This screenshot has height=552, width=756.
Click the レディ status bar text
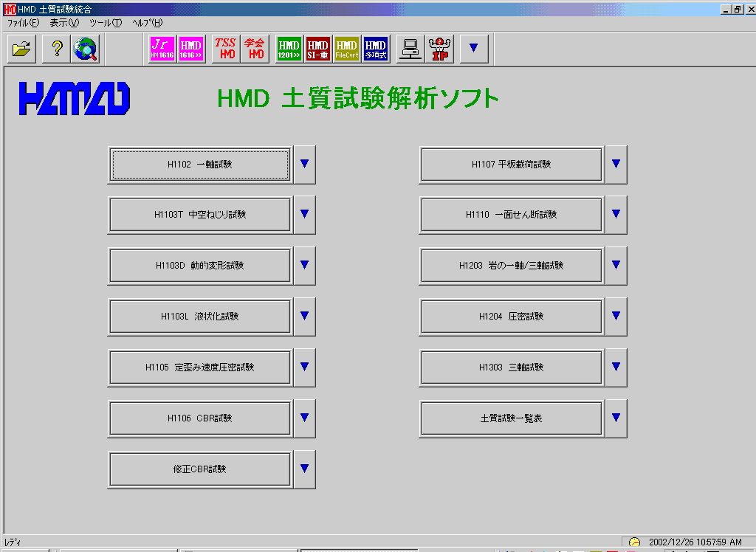point(13,542)
